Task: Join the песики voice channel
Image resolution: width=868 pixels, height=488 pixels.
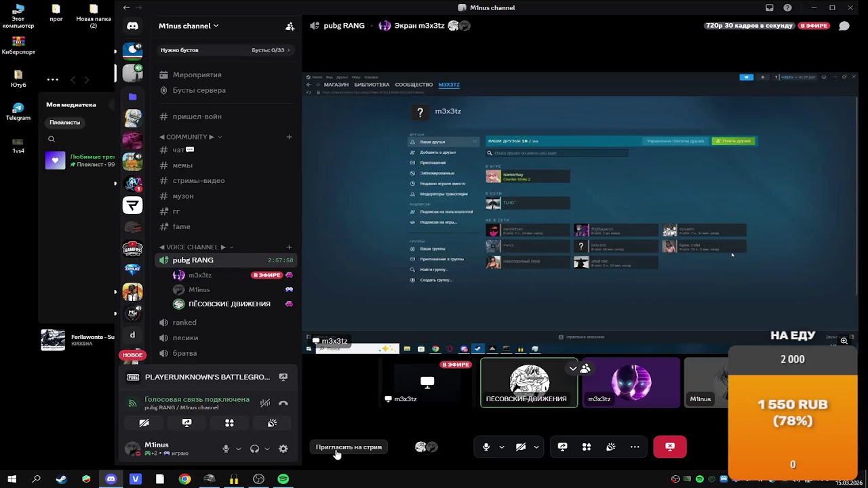Action: (x=226, y=338)
